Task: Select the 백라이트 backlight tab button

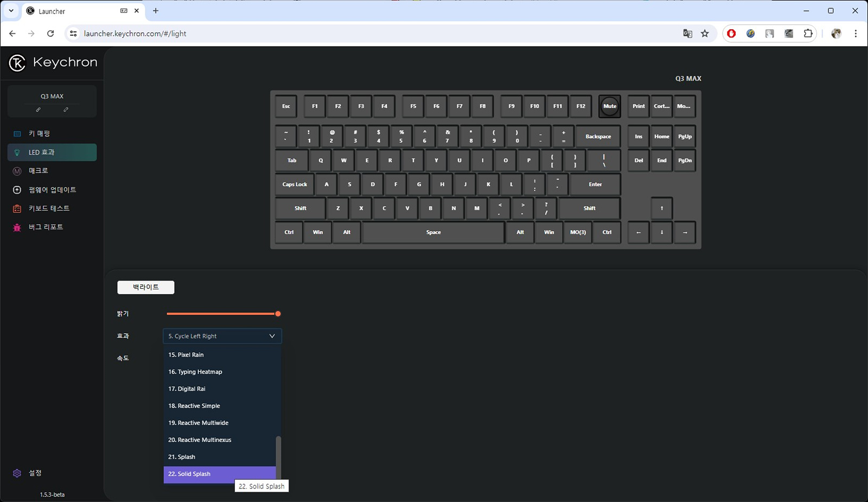Action: point(146,287)
